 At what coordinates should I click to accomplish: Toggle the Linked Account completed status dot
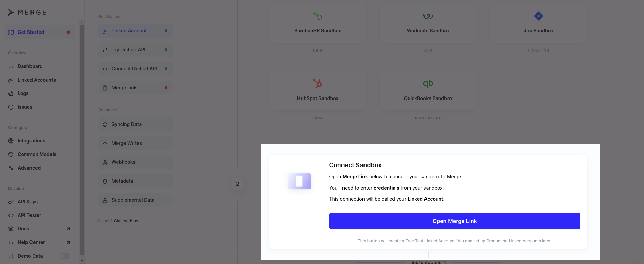click(166, 30)
